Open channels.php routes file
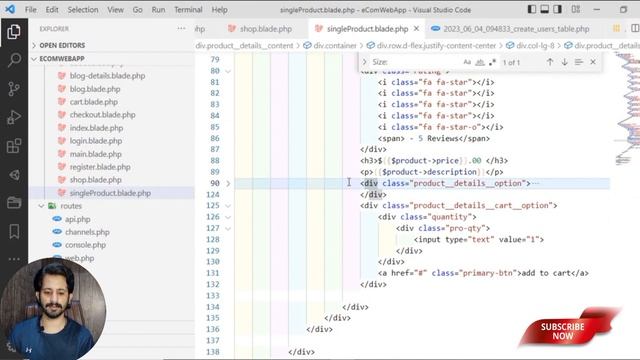Screen dimensions: 640x360 (x=87, y=232)
